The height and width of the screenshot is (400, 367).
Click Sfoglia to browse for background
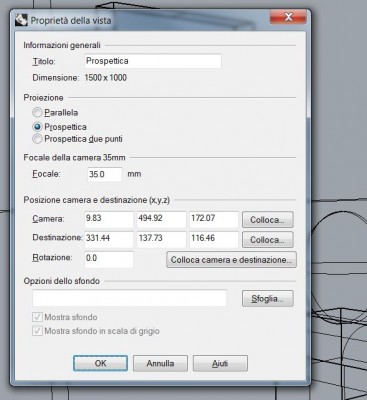coord(268,299)
